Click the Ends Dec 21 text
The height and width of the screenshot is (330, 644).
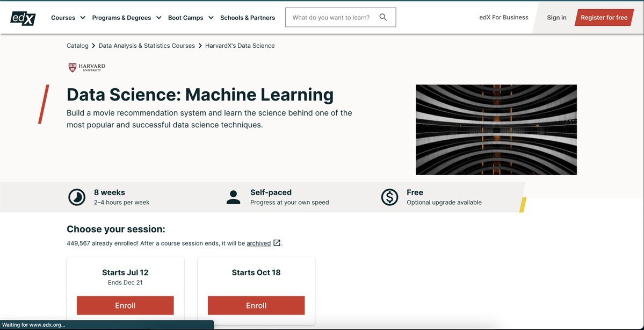[x=125, y=282]
